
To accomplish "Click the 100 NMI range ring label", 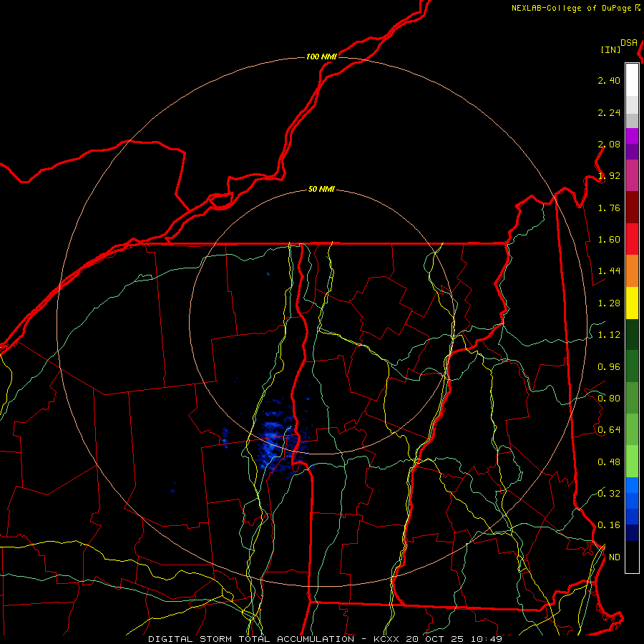I will tap(321, 57).
